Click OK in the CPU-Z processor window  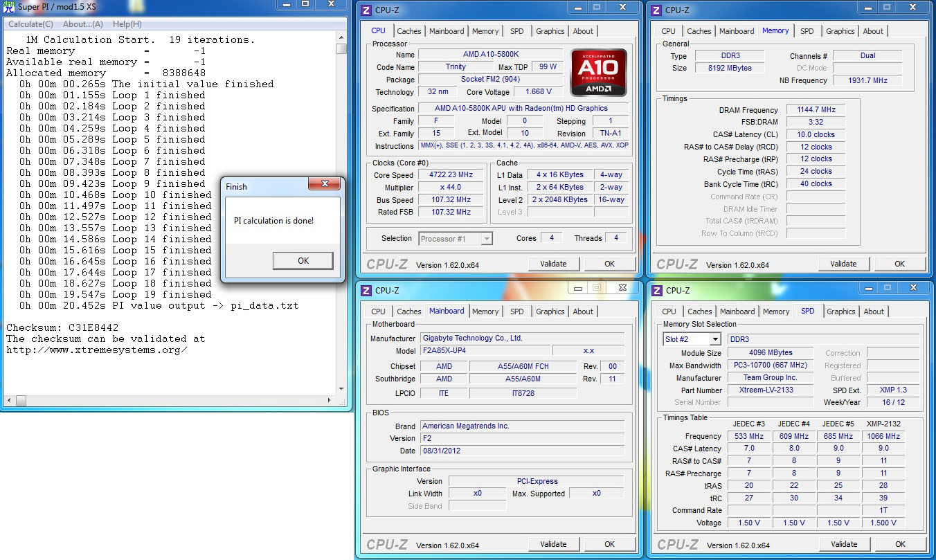(609, 264)
